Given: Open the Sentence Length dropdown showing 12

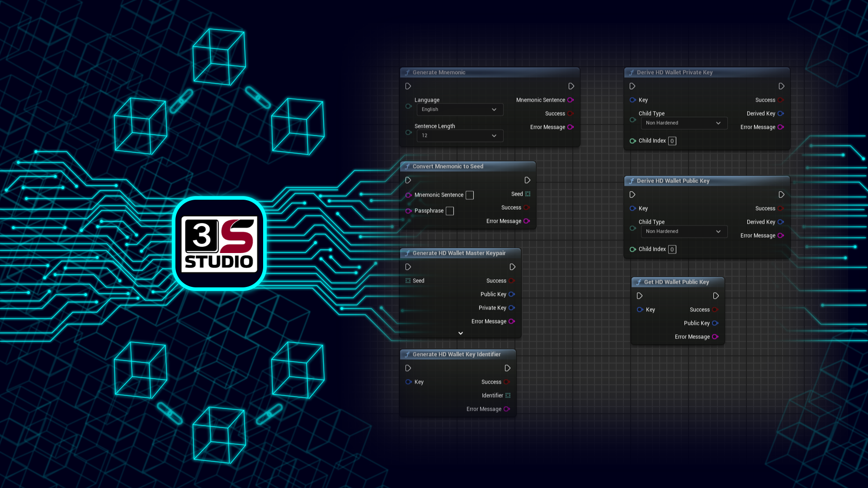Looking at the screenshot, I should coord(460,136).
